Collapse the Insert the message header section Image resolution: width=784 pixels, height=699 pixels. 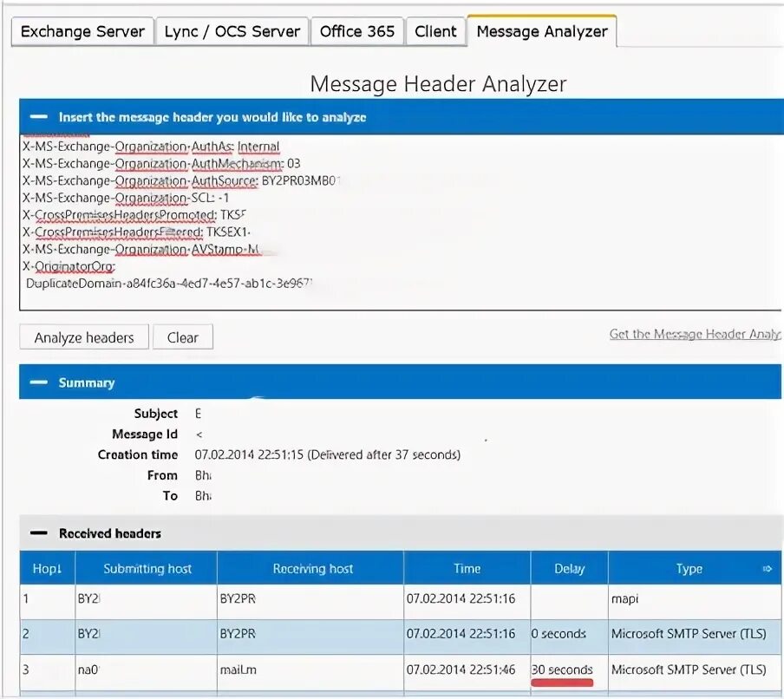pos(38,117)
